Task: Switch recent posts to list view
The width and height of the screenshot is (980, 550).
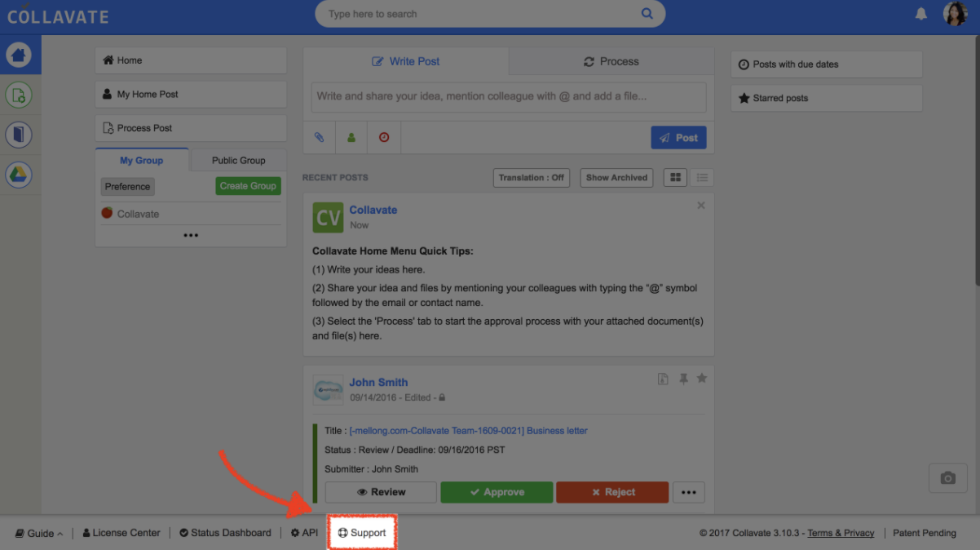Action: coord(702,177)
